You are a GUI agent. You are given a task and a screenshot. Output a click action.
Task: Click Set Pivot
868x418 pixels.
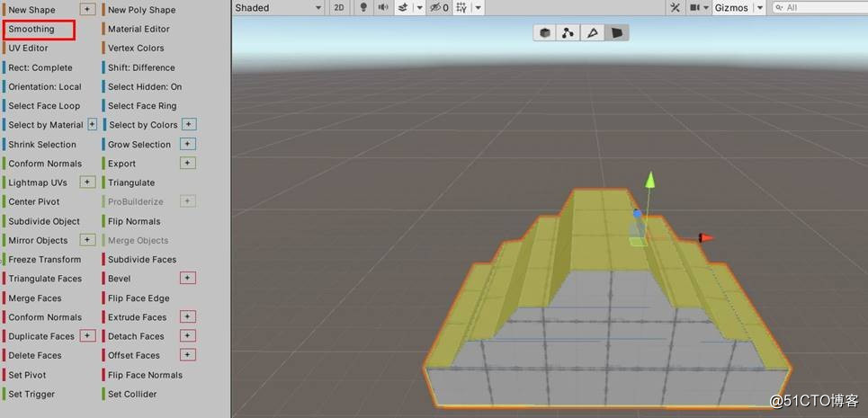(x=27, y=375)
